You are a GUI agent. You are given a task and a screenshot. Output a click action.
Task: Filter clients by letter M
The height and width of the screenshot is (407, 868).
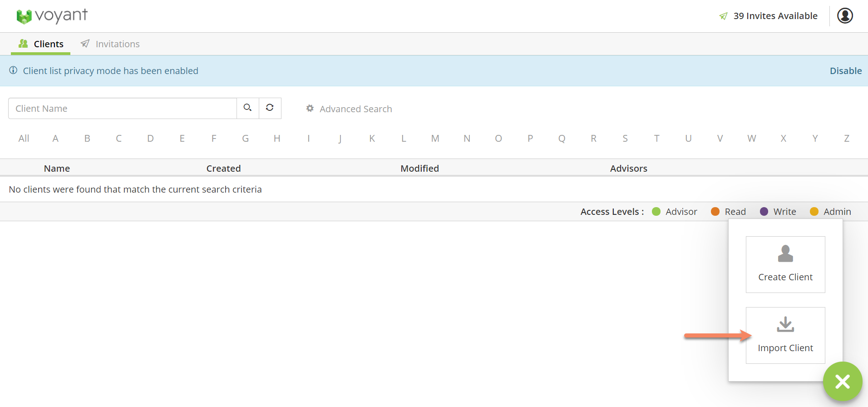(435, 139)
